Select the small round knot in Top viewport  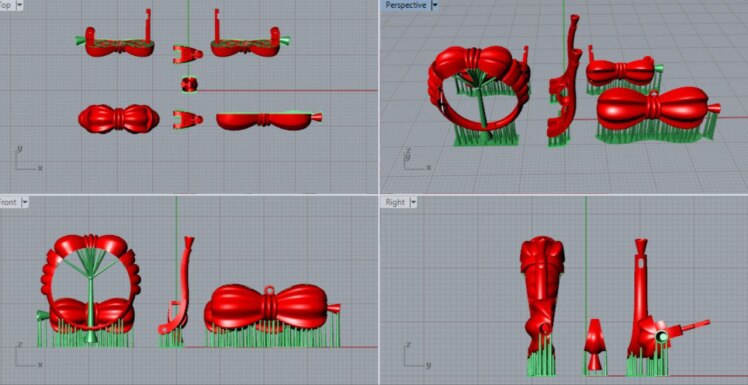click(x=189, y=85)
